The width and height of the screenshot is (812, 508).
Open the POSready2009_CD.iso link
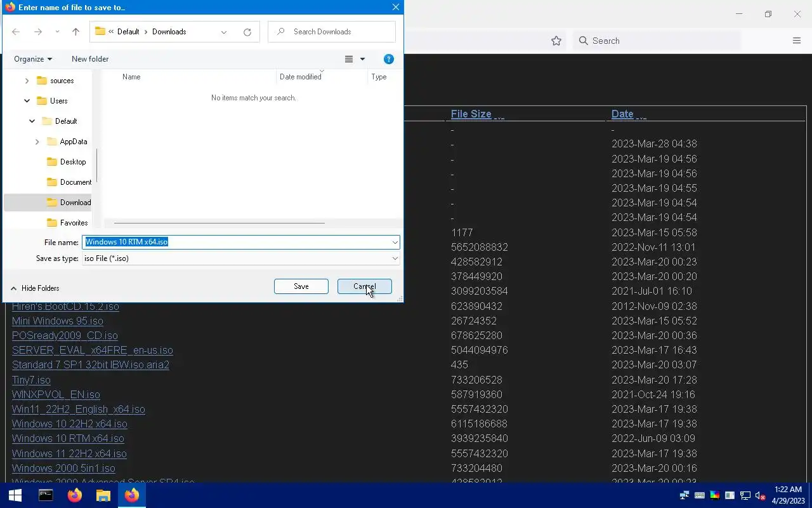click(65, 336)
